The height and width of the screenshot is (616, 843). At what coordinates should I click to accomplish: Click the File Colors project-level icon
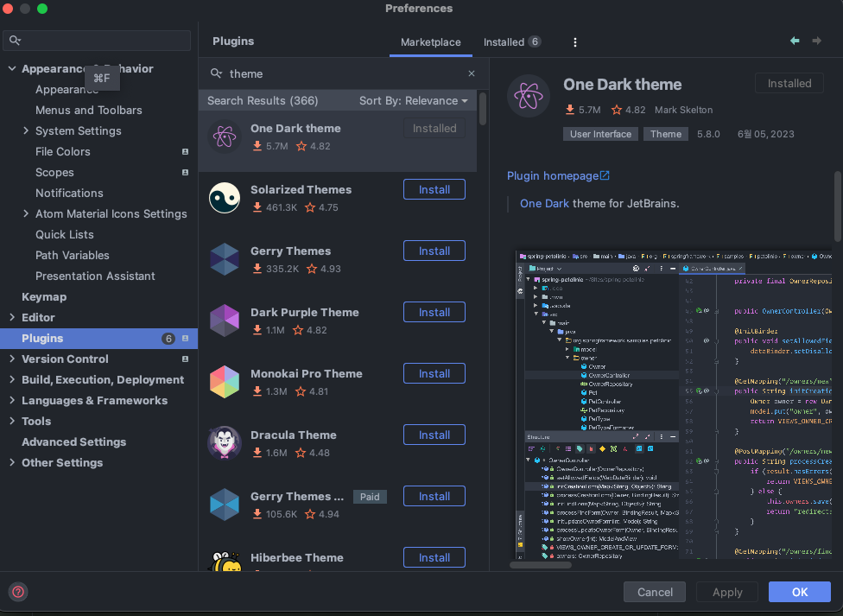(185, 152)
